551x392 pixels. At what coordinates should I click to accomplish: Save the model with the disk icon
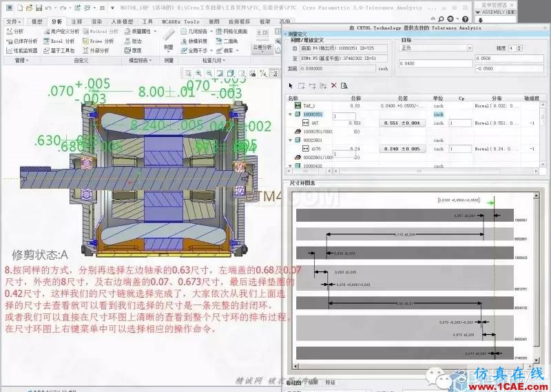tap(39, 8)
